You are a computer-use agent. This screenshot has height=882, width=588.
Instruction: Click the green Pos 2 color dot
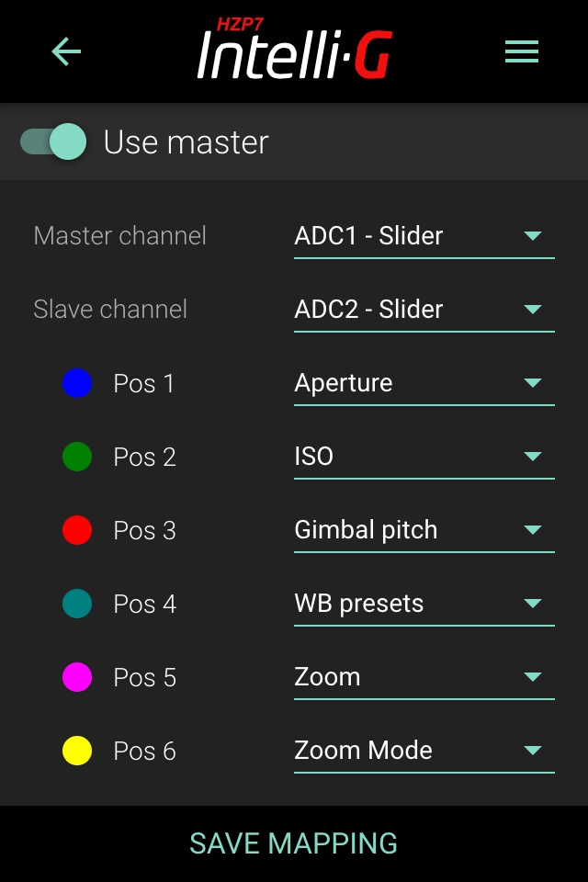pyautogui.click(x=77, y=457)
